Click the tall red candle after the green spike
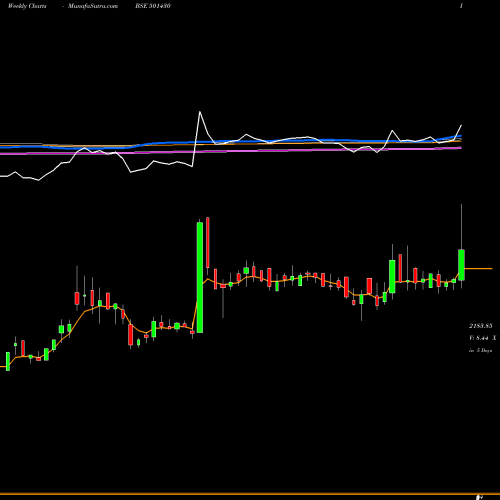 [x=208, y=242]
